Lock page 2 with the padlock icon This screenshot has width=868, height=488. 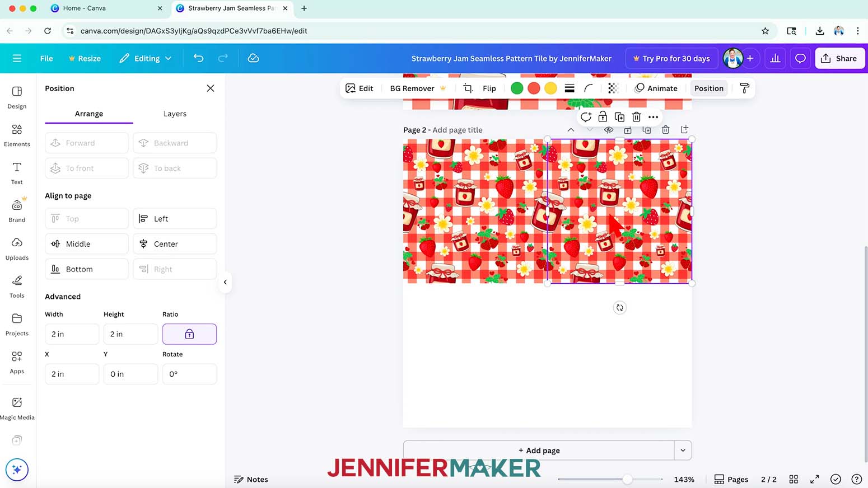point(628,130)
